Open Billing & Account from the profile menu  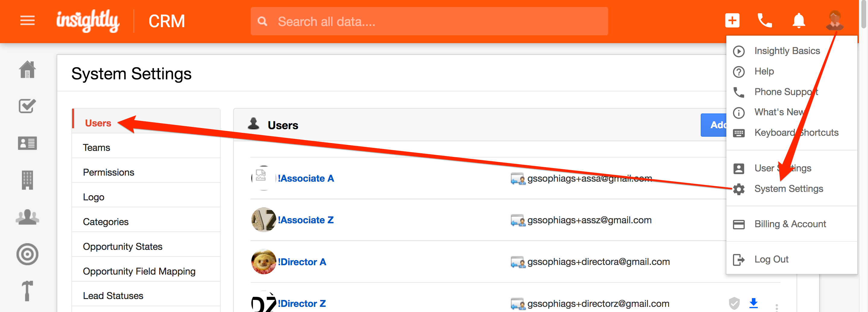click(790, 224)
